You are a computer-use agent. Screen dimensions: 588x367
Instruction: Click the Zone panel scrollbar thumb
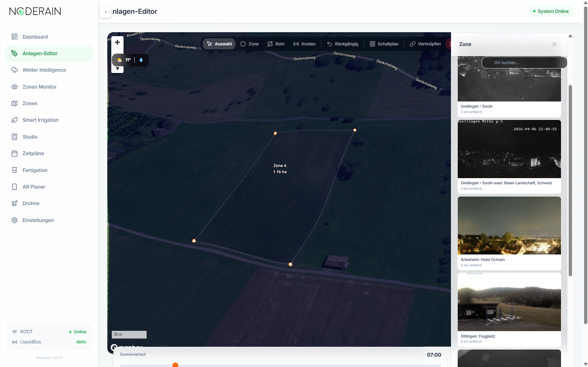point(570,181)
